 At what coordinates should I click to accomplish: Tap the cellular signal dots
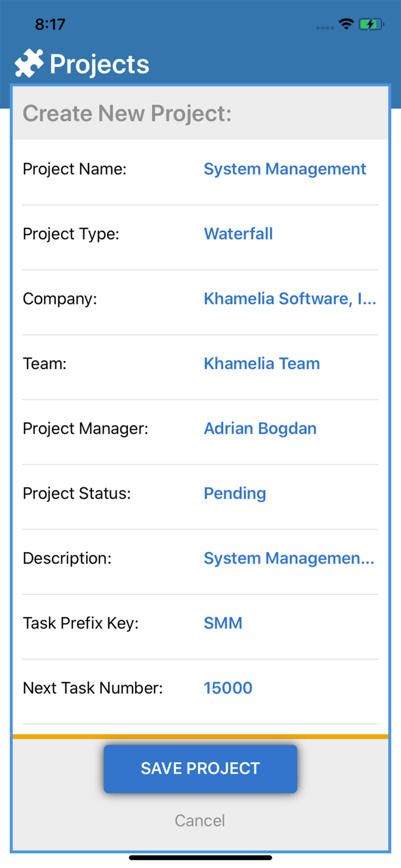point(324,27)
